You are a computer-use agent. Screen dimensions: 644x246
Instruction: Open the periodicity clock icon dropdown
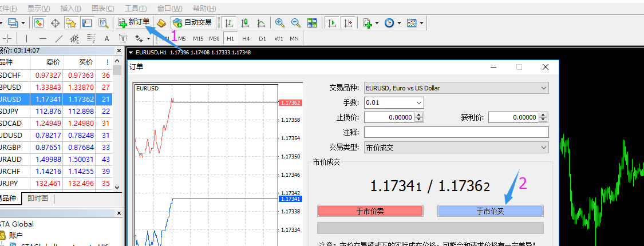(392, 23)
